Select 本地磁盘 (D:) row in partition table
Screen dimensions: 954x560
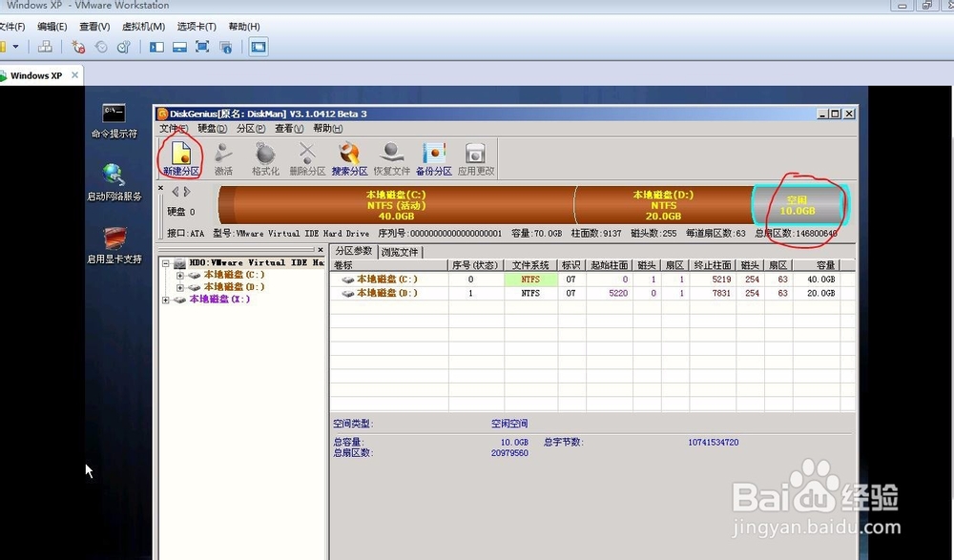(x=592, y=293)
